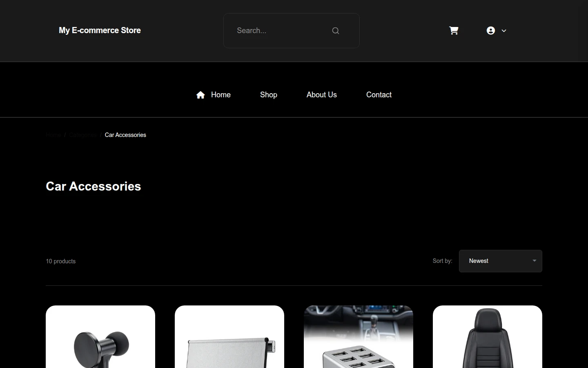Screen dimensions: 588x368
Task: Open the multi-port USB charger product image
Action: 359,337
